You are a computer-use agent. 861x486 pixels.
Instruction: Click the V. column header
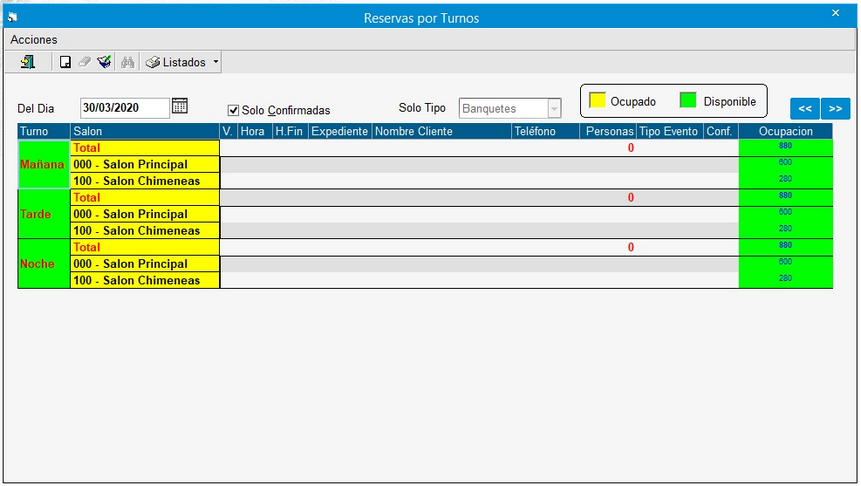coord(228,131)
